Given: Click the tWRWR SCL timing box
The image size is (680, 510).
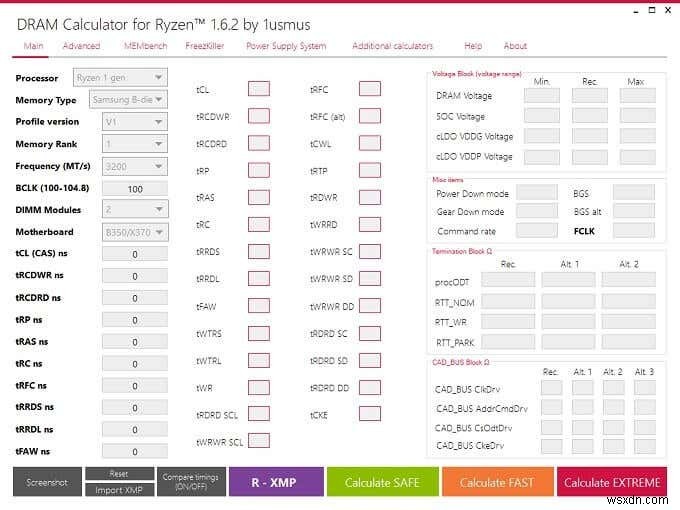Looking at the screenshot, I should coord(259,441).
